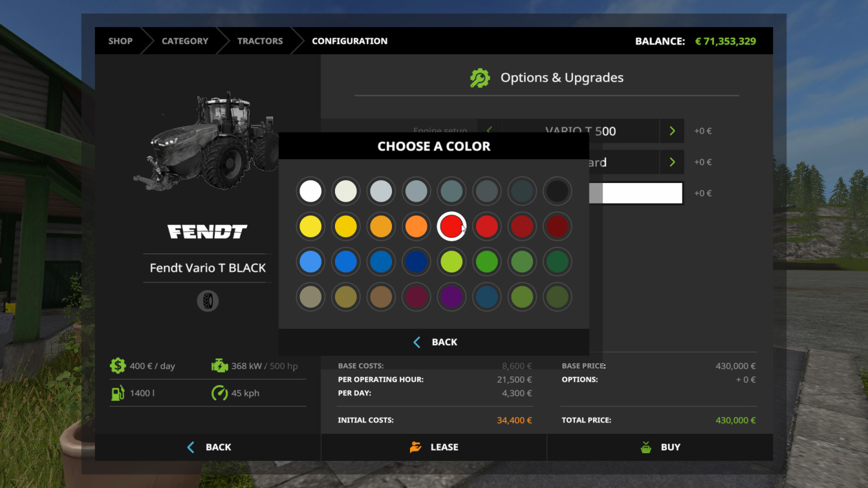Go to the Tractors breadcrumb
Viewport: 868px width, 488px height.
coord(259,41)
